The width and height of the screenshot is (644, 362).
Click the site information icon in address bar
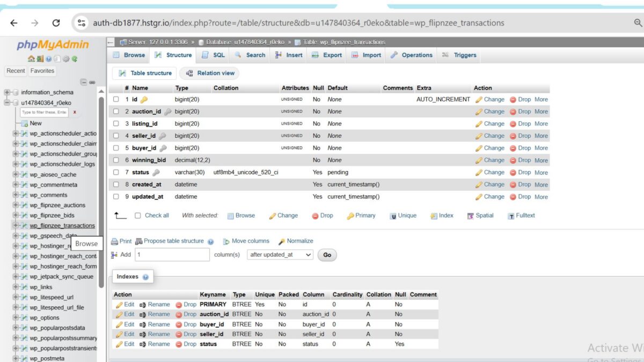(82, 23)
